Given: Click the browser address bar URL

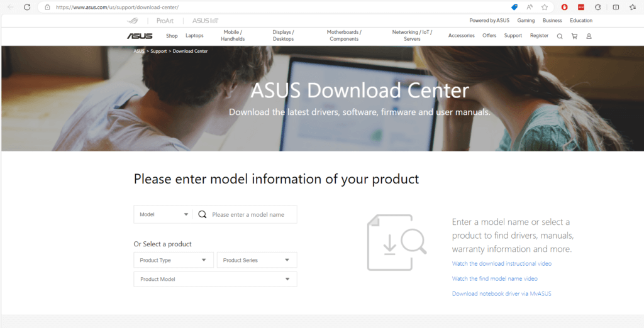Looking at the screenshot, I should 118,8.
